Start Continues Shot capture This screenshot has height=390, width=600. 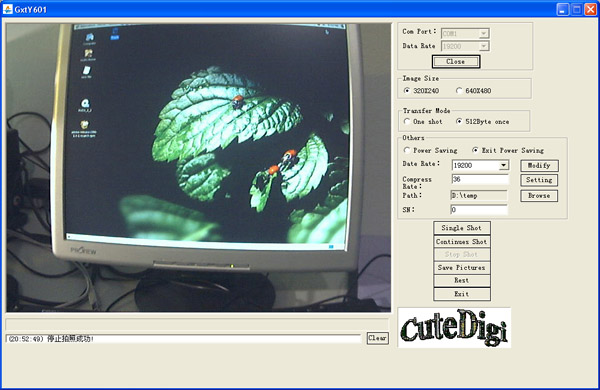tap(462, 242)
